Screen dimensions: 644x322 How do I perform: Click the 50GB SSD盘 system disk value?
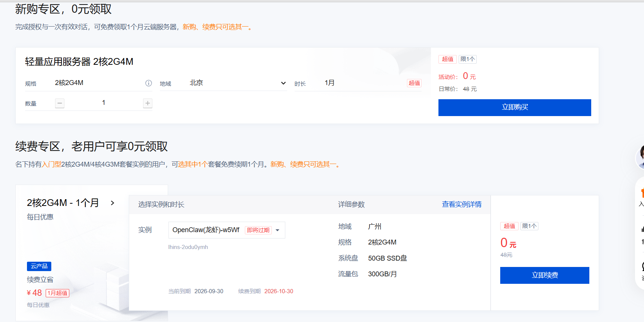pos(388,258)
